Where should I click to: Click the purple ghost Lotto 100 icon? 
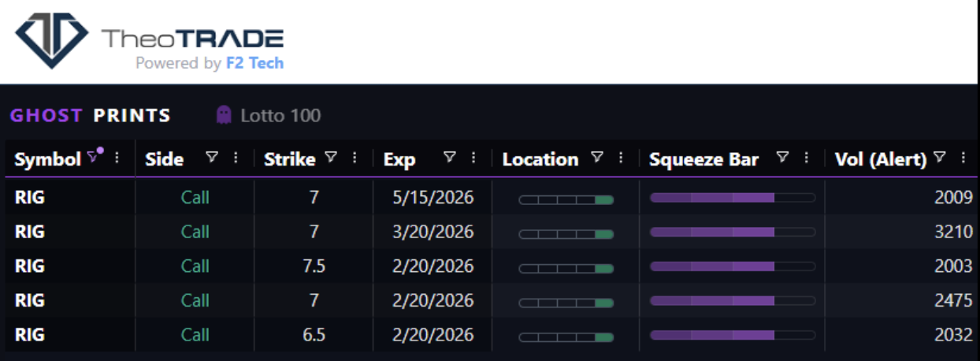click(224, 115)
